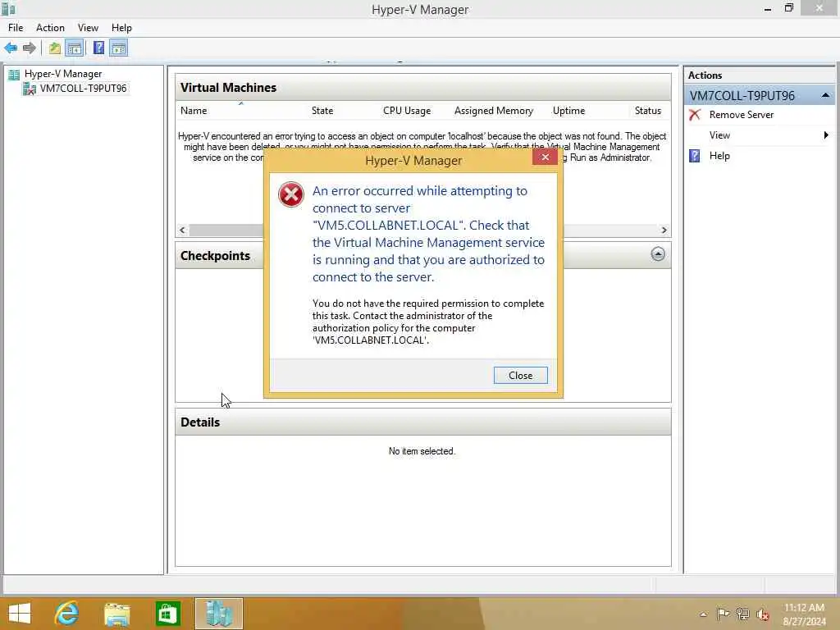Sort by CPU Usage column header
840x630 pixels.
[x=407, y=111]
